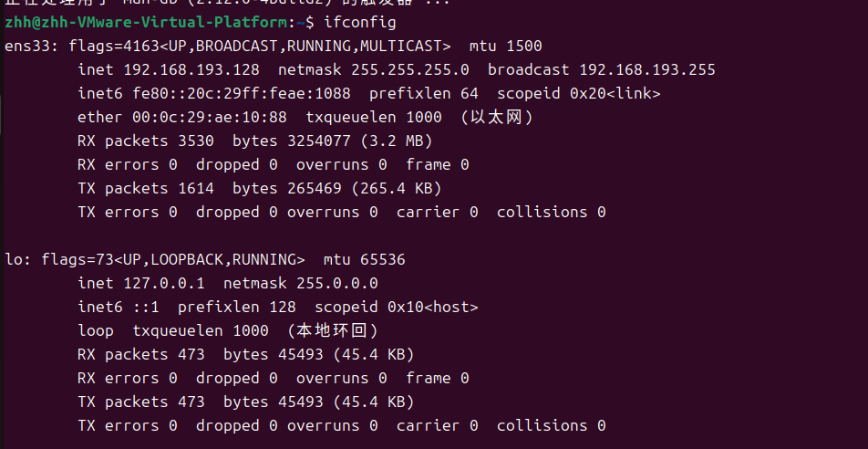Click the ens33 mtu 1500 value
The image size is (868, 449).
[x=523, y=45]
